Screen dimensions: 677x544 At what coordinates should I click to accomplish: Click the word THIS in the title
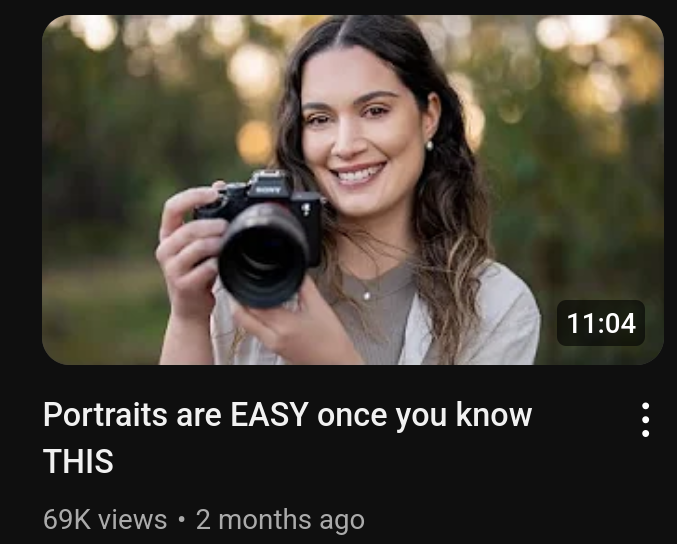[x=78, y=461]
